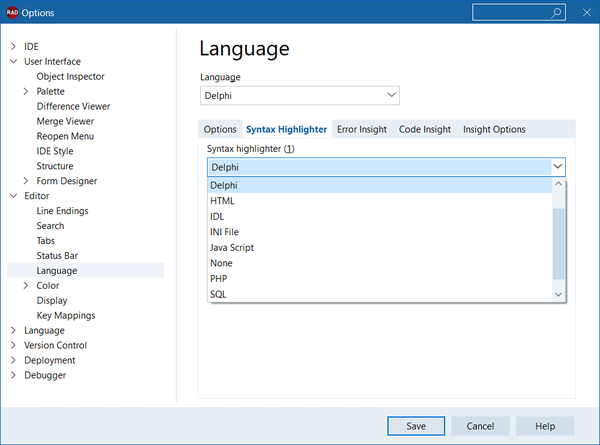Expand the Palette node
Viewport: 600px width, 445px height.
[26, 91]
